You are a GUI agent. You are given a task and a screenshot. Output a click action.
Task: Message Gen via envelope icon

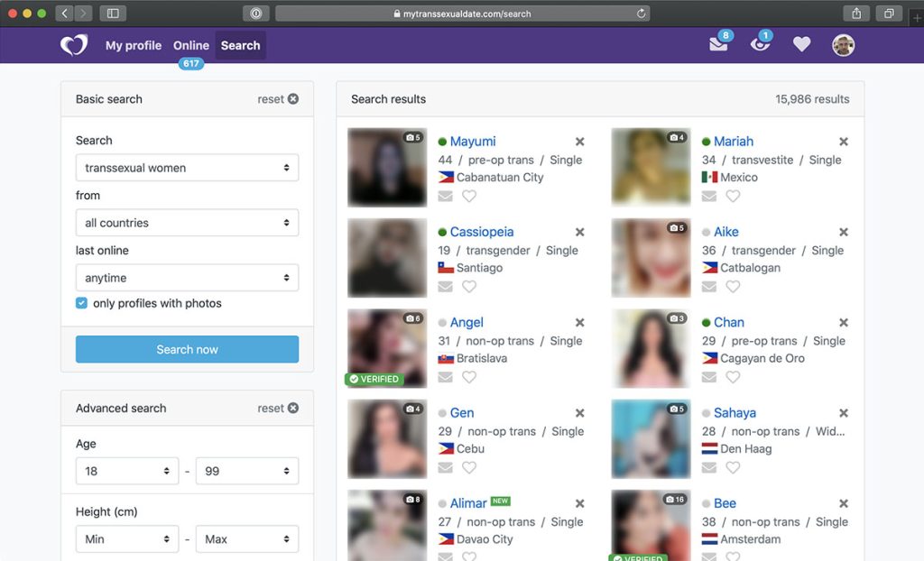(x=446, y=467)
